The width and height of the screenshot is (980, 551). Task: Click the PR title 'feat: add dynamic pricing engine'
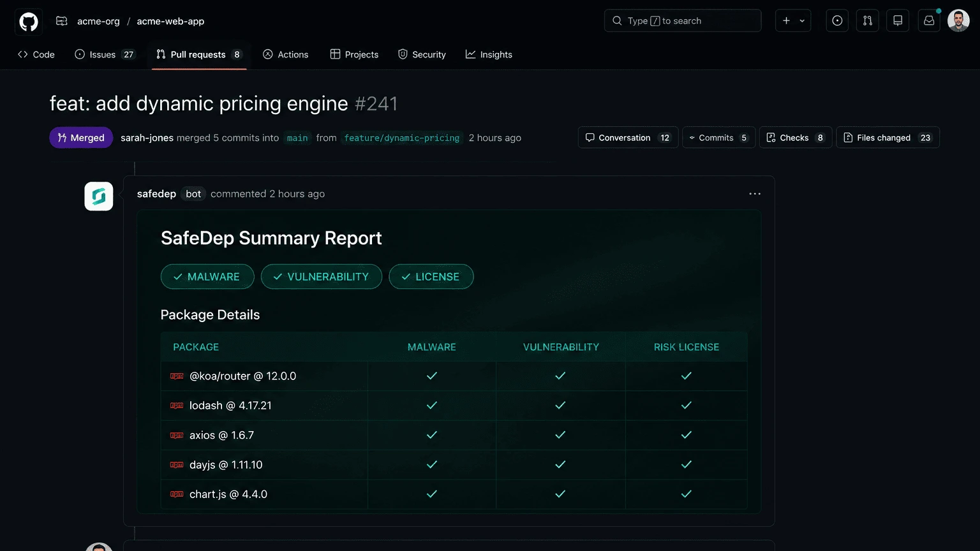click(199, 104)
